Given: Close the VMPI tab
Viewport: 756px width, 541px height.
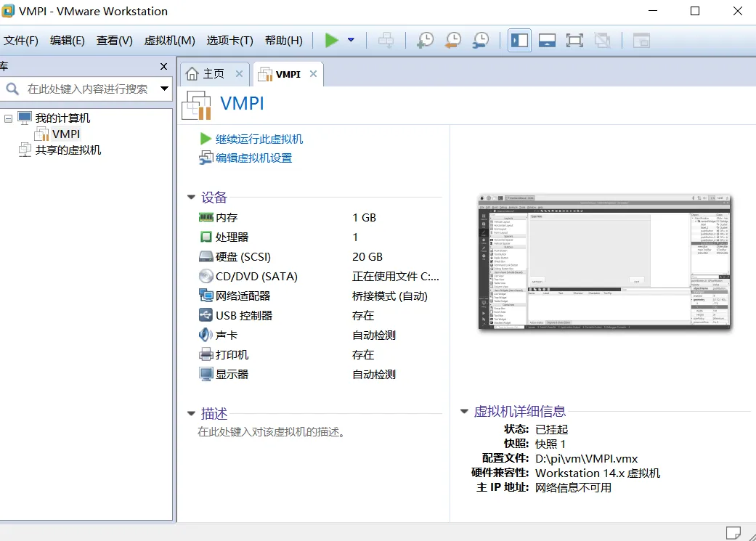Looking at the screenshot, I should 313,74.
